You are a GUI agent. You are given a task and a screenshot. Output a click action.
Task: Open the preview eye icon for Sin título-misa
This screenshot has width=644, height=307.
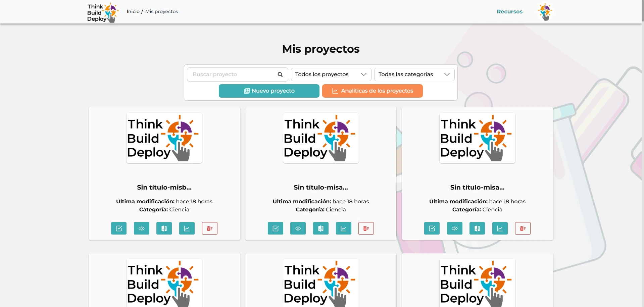coord(298,228)
